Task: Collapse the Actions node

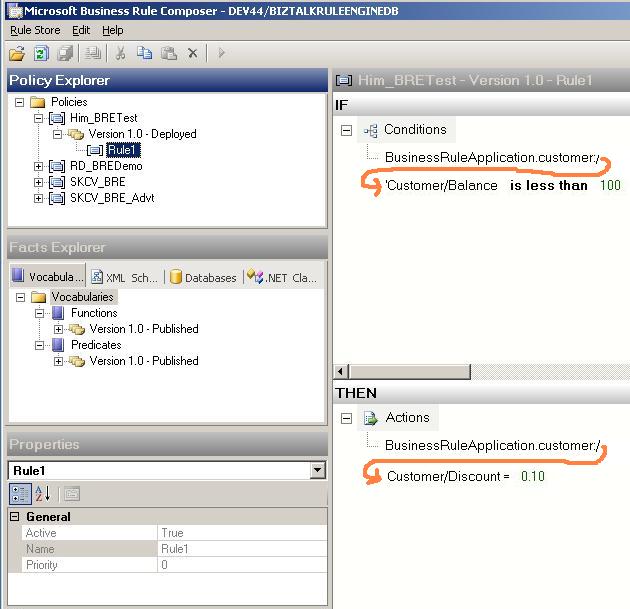Action: point(346,418)
